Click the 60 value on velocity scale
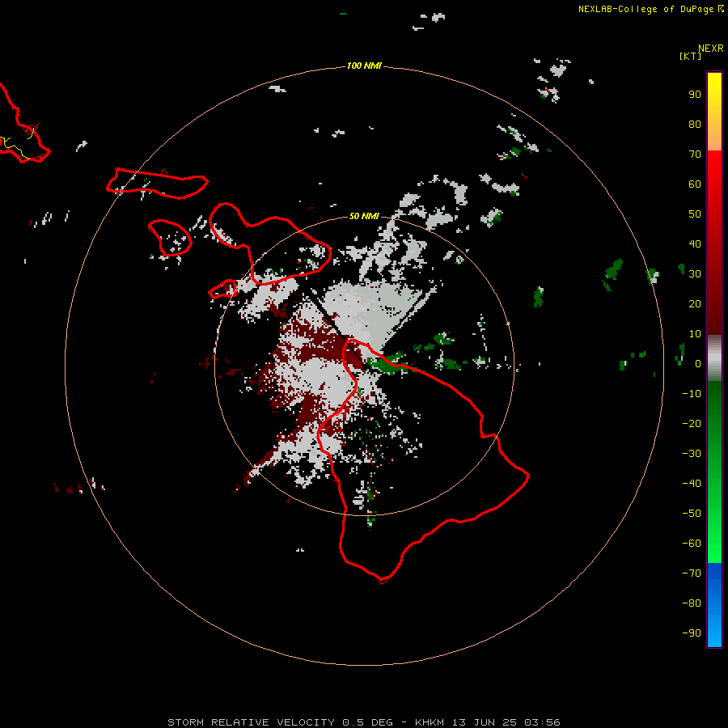 (695, 184)
